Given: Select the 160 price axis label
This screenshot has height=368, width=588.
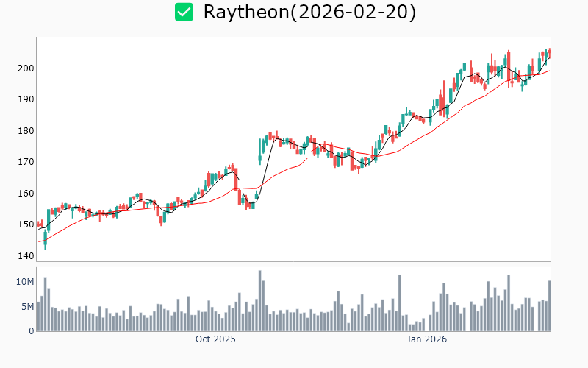Looking at the screenshot, I should [24, 194].
